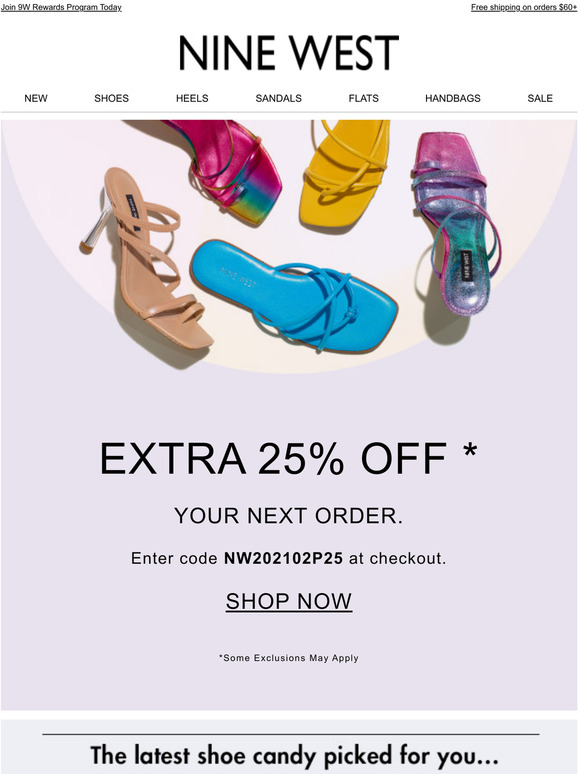Visit the HANDBAGS category
Viewport: 580px width, 774px height.
[x=453, y=98]
